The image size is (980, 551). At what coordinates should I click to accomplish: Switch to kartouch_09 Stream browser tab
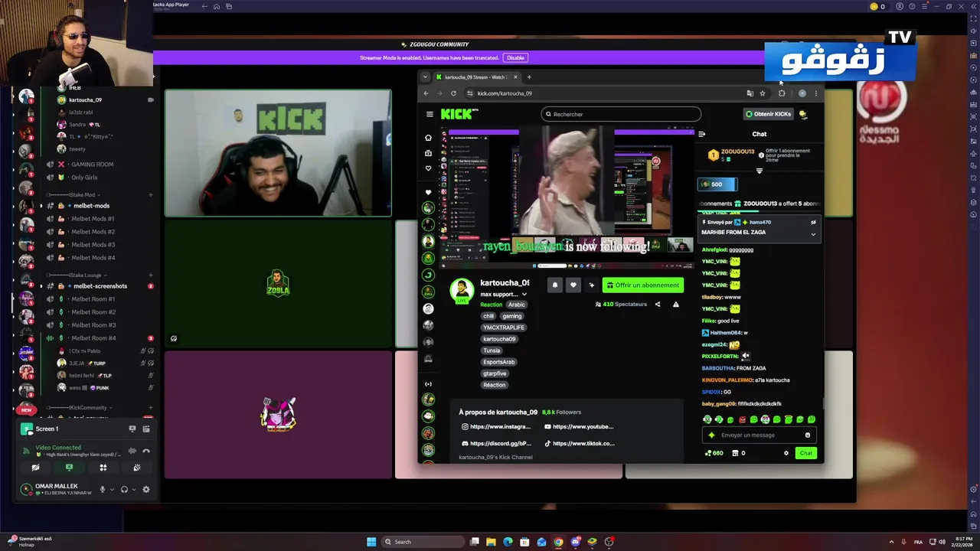(x=476, y=77)
